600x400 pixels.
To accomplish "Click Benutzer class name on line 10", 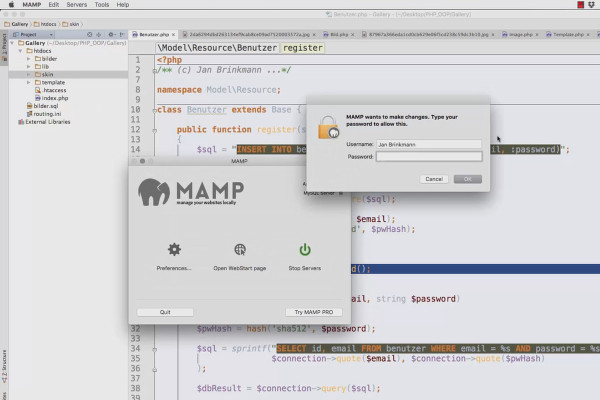I will (207, 110).
